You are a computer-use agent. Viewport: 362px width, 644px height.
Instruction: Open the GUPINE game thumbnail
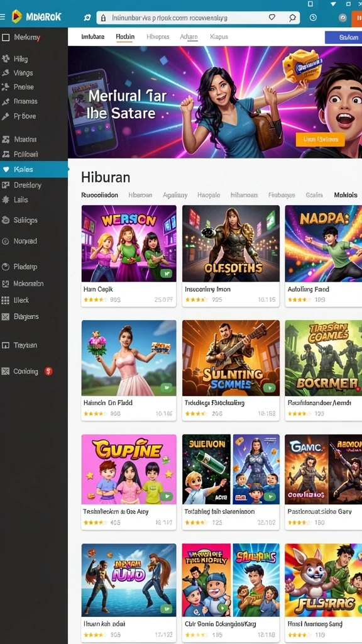tap(129, 469)
